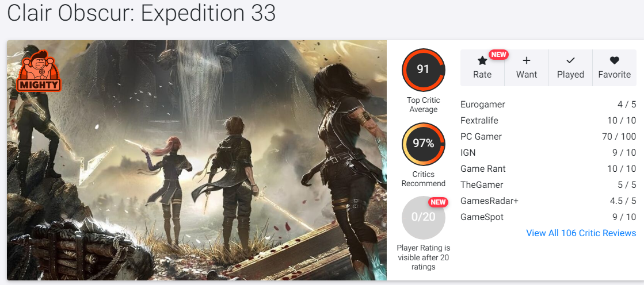Screen dimensions: 644x285
Task: Add game with the plus Want icon
Action: 527,61
